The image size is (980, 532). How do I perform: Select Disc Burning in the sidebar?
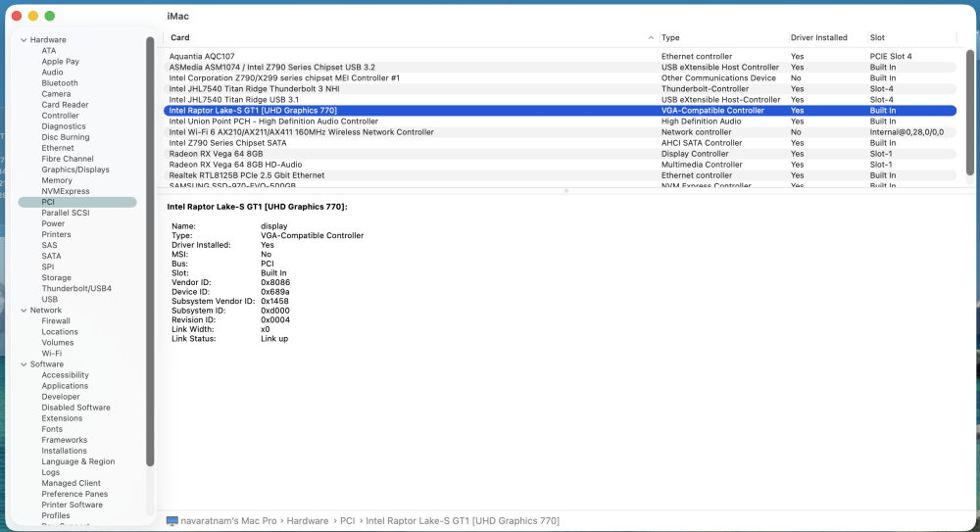point(65,137)
